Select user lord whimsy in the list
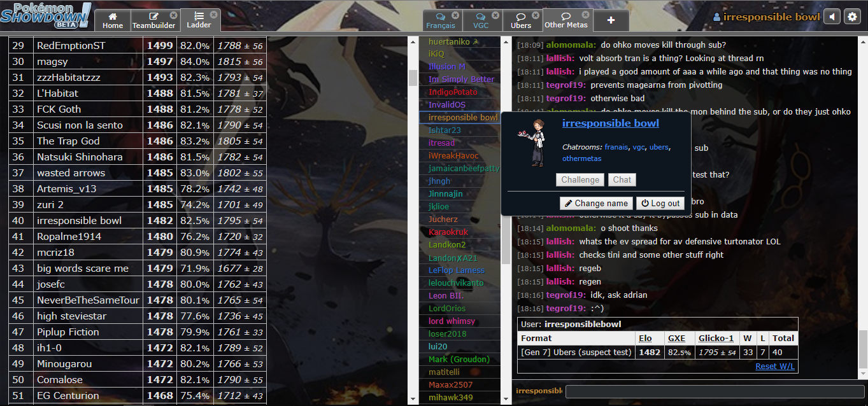This screenshot has width=868, height=406. (x=460, y=321)
